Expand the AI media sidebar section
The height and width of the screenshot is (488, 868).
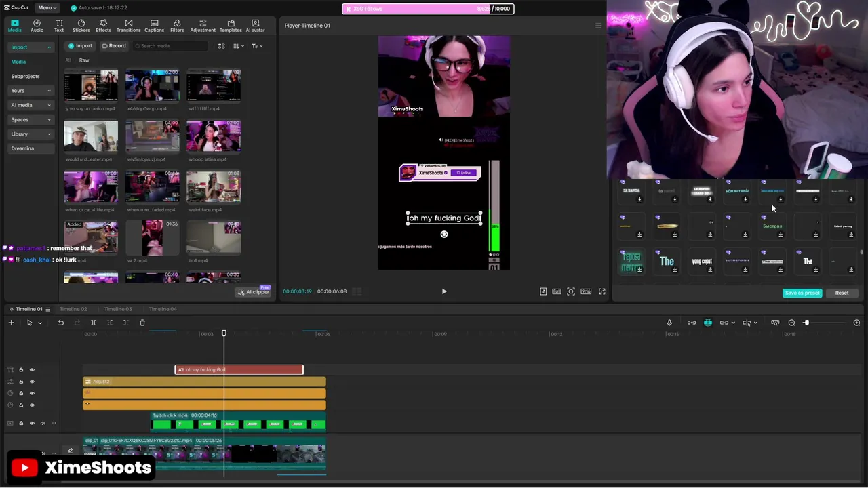click(x=31, y=105)
